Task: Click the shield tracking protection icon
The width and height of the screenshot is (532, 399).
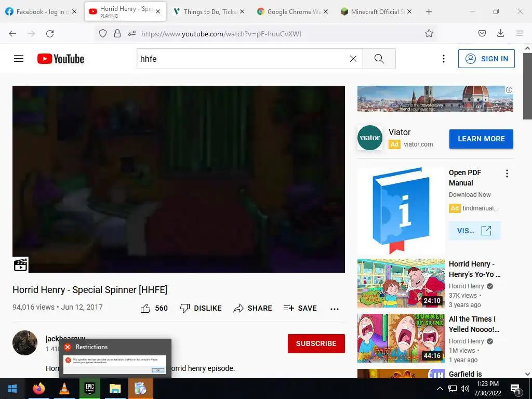Action: point(103,33)
